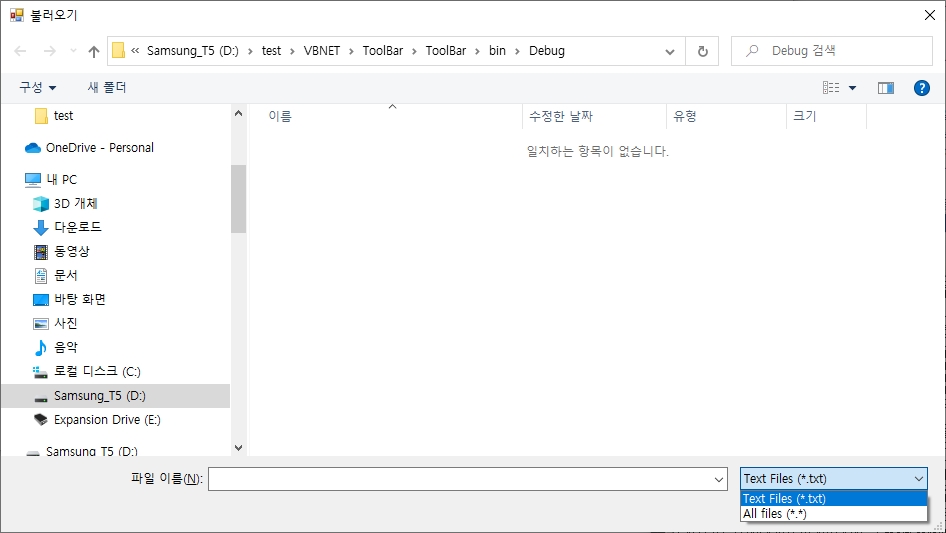Go back to previous folder
The image size is (946, 533).
20,51
